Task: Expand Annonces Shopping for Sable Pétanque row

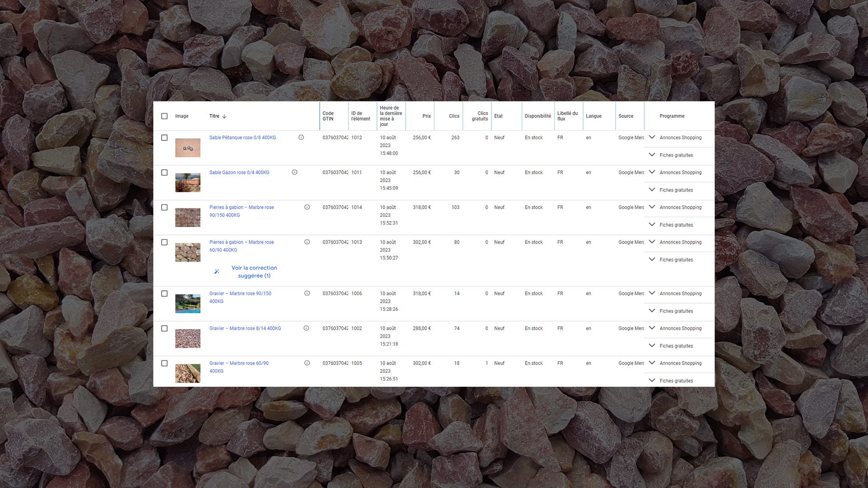Action: [x=652, y=137]
